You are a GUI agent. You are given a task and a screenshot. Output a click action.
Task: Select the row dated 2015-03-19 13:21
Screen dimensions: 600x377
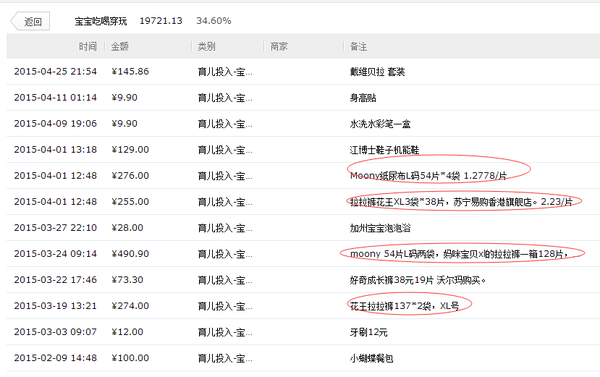click(303, 306)
